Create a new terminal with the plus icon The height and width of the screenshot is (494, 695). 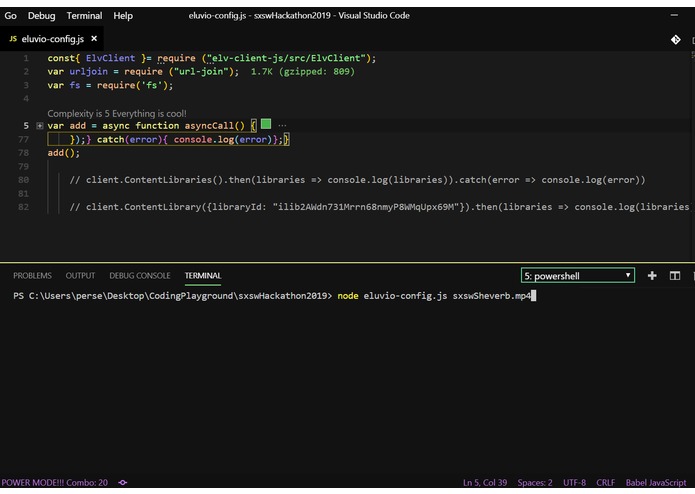652,276
